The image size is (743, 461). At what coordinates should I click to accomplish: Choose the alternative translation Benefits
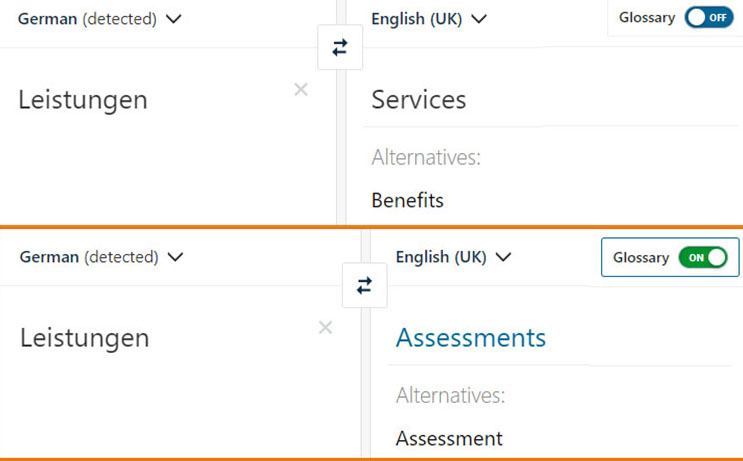(408, 200)
